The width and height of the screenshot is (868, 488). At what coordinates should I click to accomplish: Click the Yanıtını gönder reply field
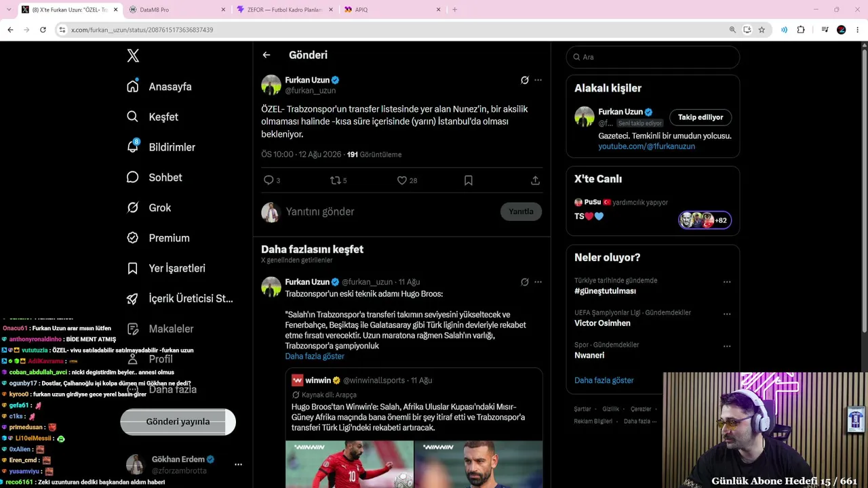(389, 211)
